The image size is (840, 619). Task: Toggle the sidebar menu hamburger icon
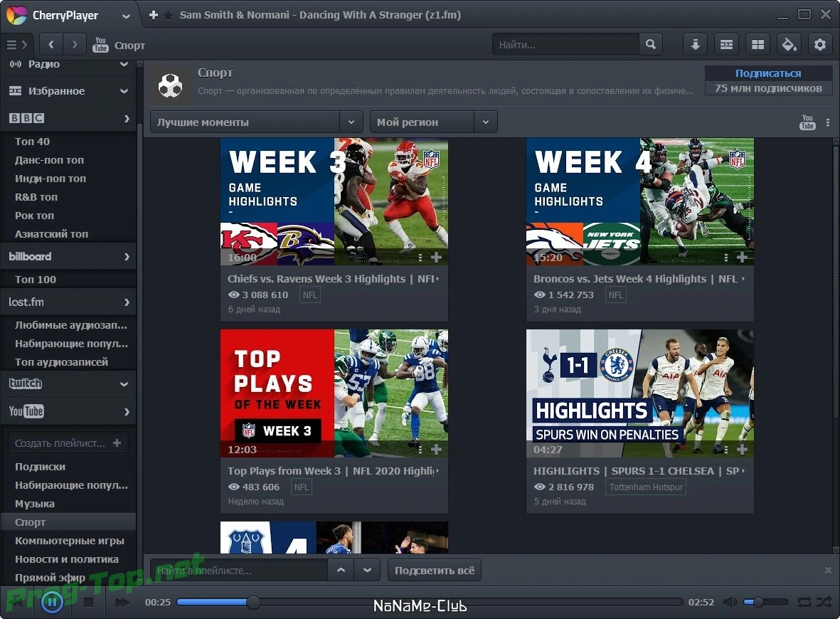tap(12, 45)
